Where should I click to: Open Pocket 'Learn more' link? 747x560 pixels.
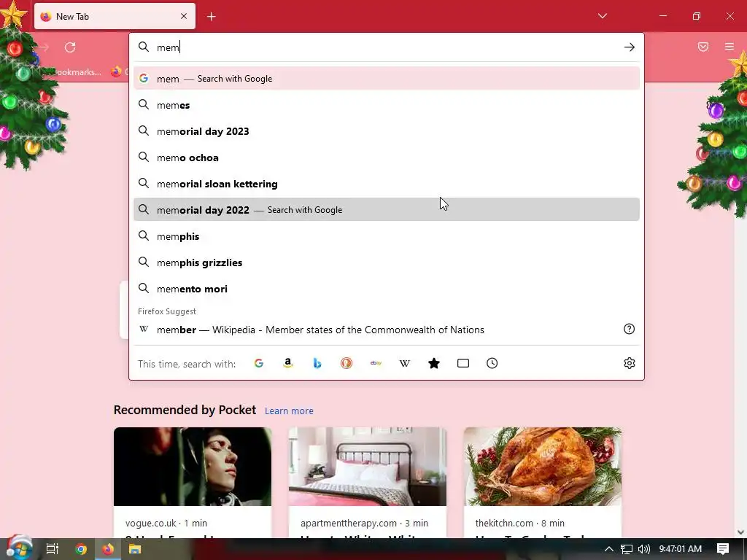coord(289,411)
